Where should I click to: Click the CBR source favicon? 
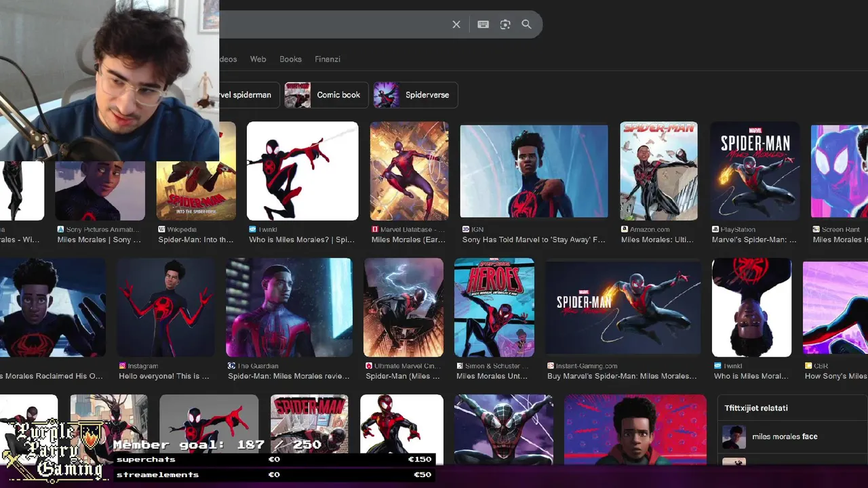(808, 366)
